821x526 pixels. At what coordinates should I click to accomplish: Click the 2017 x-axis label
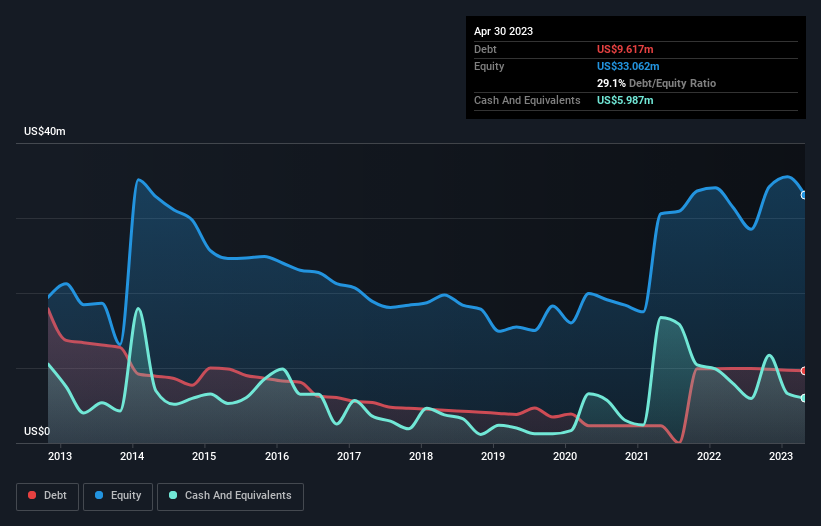pos(349,456)
